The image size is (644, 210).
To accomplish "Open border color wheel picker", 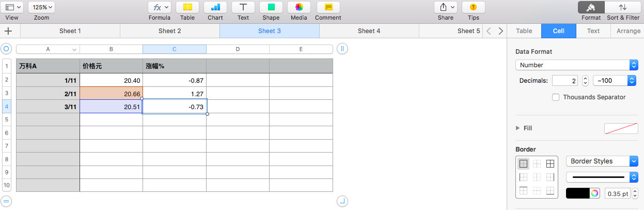I will coord(595,193).
